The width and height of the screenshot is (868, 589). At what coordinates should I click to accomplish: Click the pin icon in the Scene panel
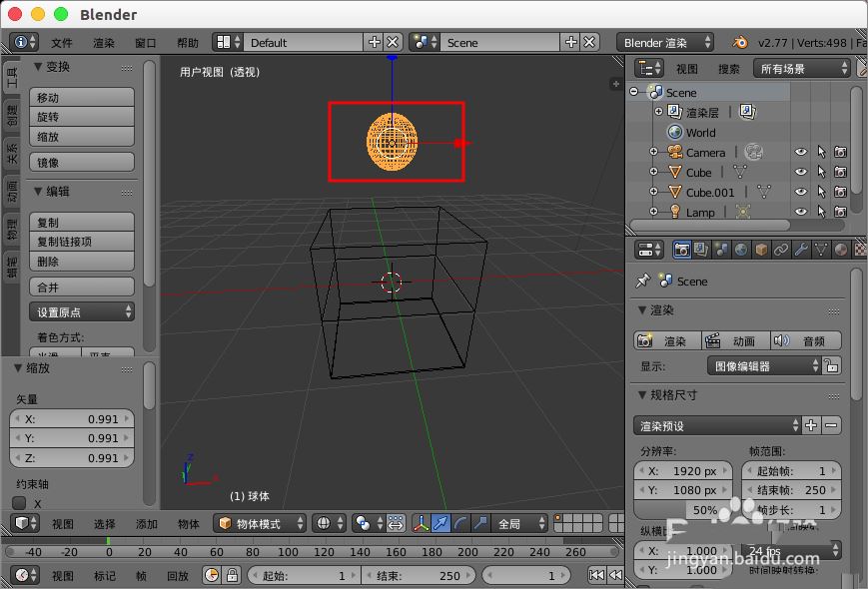pos(641,281)
